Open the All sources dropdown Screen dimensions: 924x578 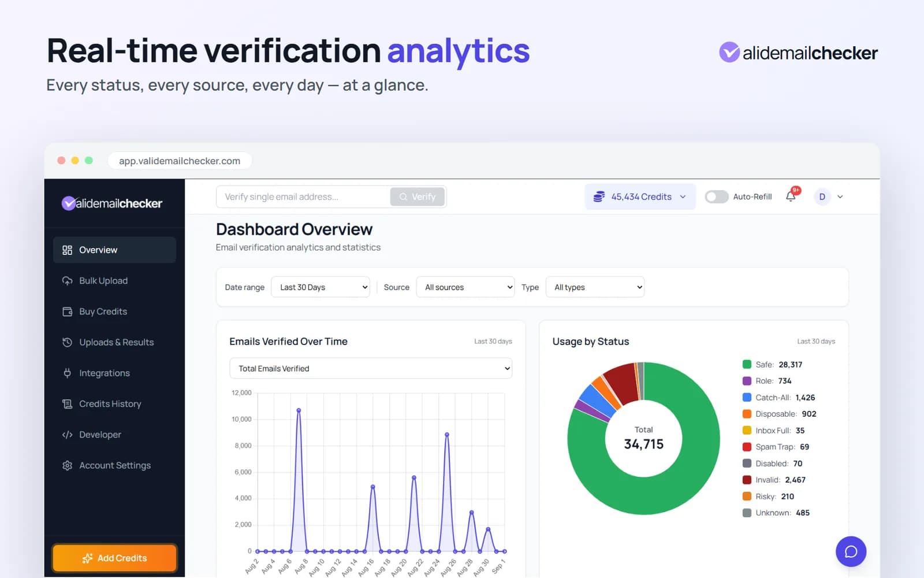coord(465,287)
